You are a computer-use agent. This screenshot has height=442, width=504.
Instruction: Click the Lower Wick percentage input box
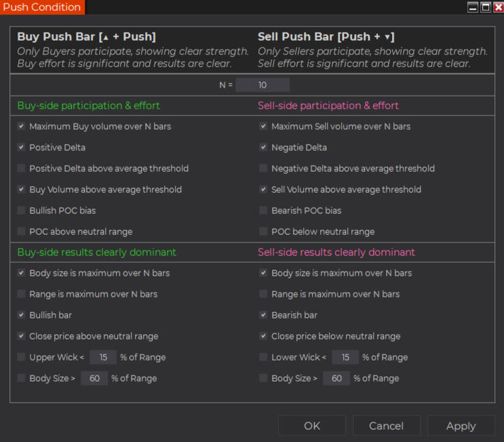(345, 357)
